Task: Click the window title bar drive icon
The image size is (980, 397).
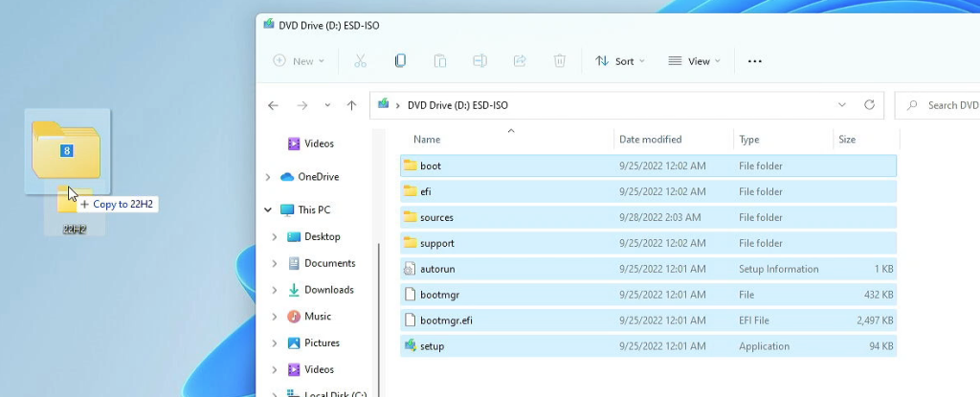Action: pyautogui.click(x=269, y=24)
